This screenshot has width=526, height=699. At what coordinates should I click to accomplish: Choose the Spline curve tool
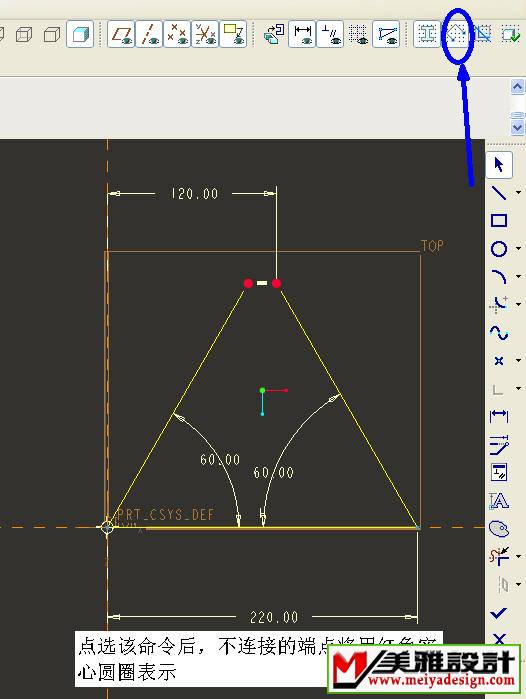(499, 333)
